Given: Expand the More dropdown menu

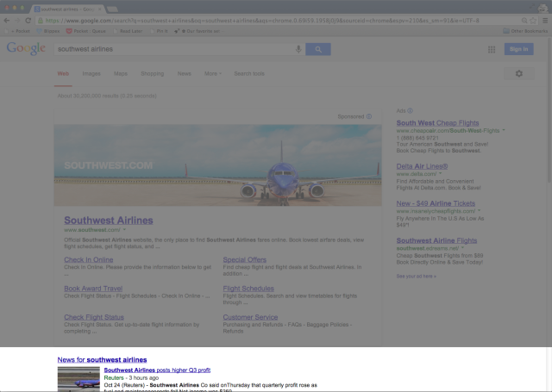Looking at the screenshot, I should [213, 74].
